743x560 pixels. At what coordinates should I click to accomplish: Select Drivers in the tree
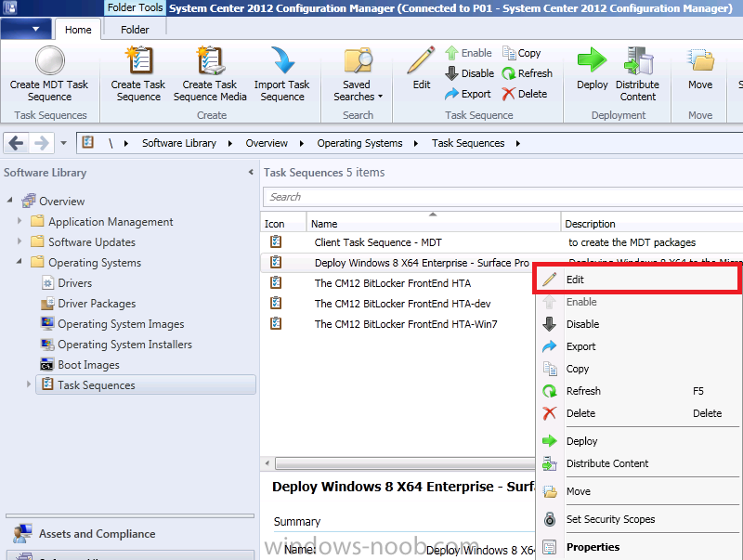tap(75, 283)
